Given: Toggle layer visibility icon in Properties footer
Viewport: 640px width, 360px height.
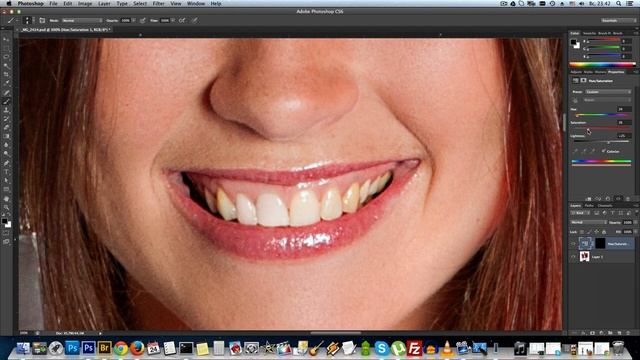Looking at the screenshot, I should pos(618,198).
